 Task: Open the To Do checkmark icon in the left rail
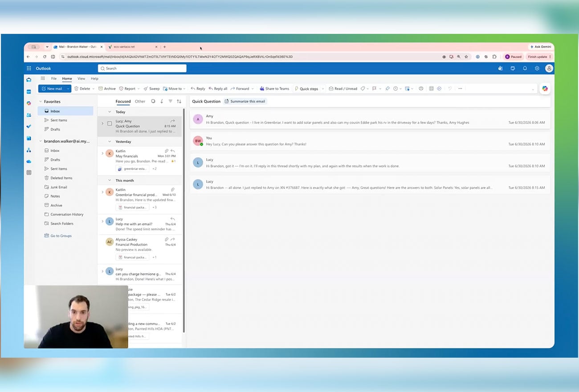pos(29,127)
